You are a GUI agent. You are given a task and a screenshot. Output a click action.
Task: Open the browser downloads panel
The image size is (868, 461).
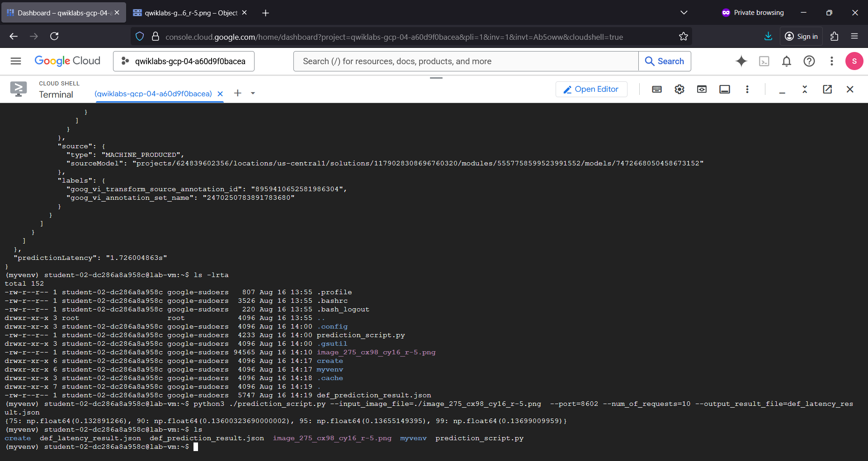pyautogui.click(x=768, y=36)
